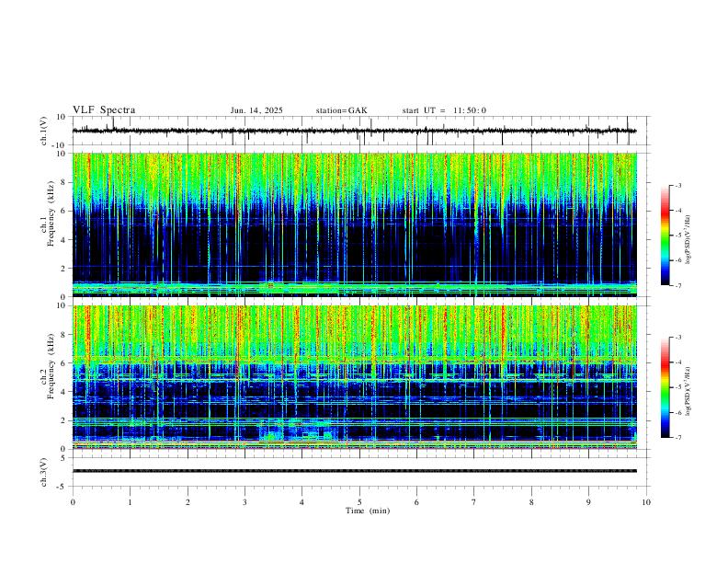Click the lower "log(PSD)(V²/Hz)" colorbar label
The width and height of the screenshot is (728, 563).
point(688,391)
